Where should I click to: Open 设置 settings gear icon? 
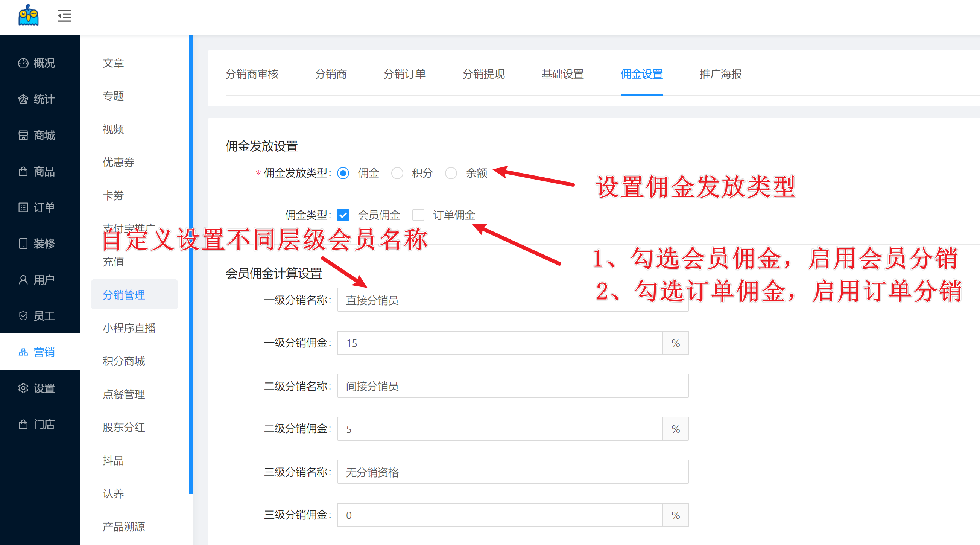click(23, 388)
